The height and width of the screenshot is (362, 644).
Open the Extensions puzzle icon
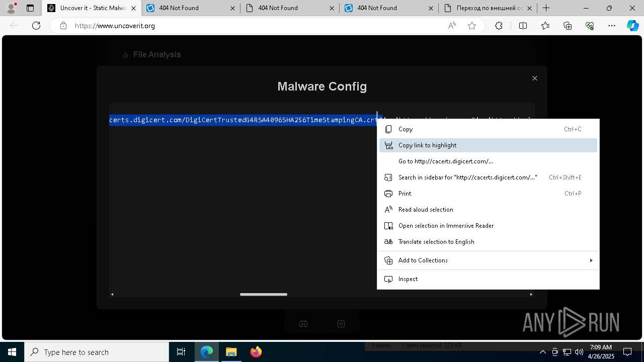tap(499, 26)
